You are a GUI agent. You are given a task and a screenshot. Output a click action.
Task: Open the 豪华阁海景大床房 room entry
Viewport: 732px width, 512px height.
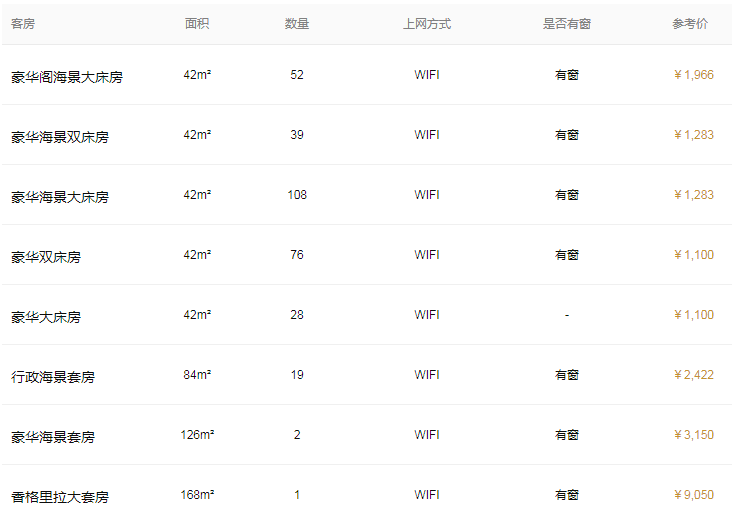click(67, 77)
